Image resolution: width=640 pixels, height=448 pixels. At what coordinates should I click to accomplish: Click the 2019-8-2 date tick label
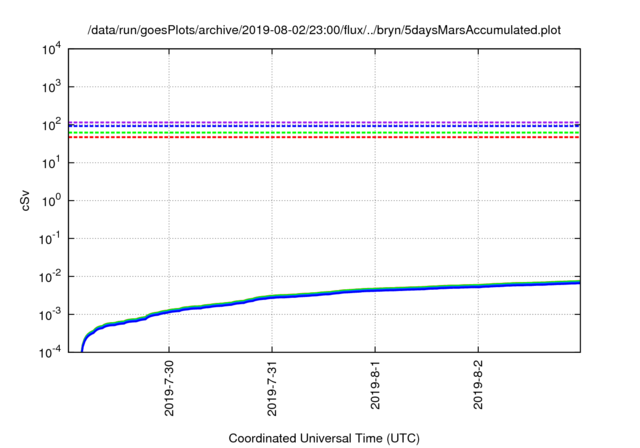(478, 385)
